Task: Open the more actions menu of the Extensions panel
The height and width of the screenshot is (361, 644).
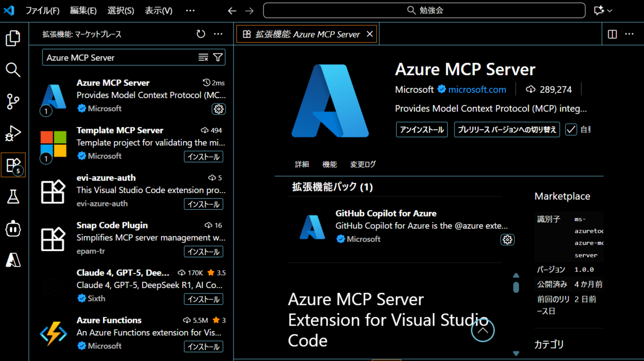Action: pos(218,33)
